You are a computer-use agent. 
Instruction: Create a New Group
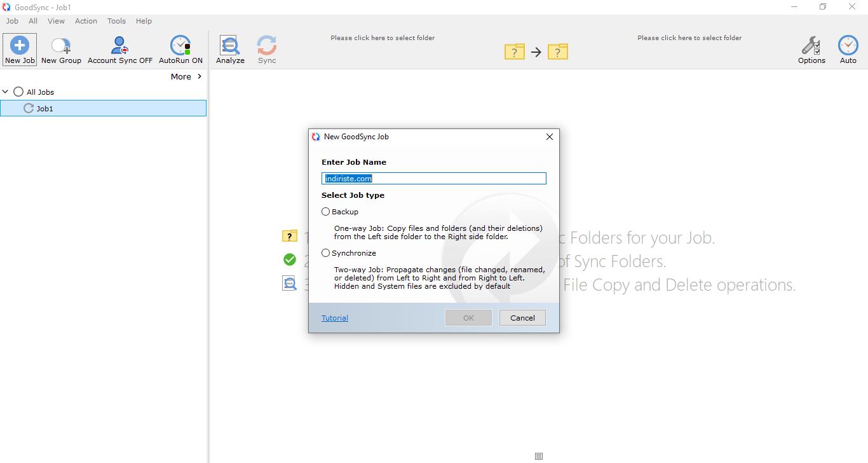61,50
